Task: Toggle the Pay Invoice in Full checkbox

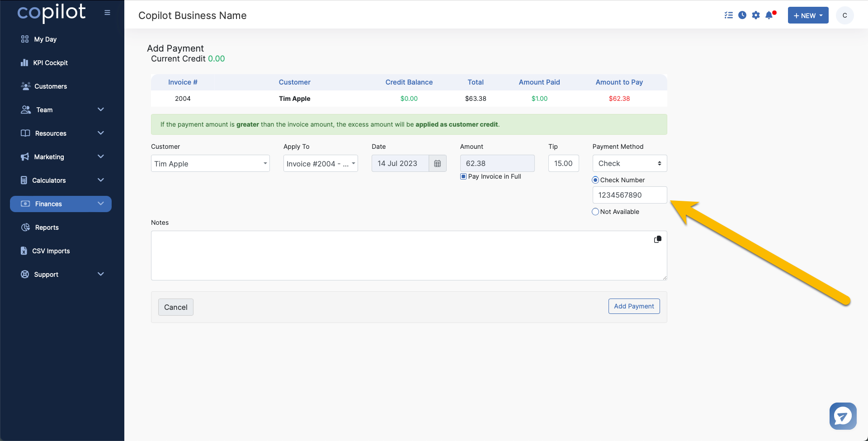Action: [x=463, y=176]
